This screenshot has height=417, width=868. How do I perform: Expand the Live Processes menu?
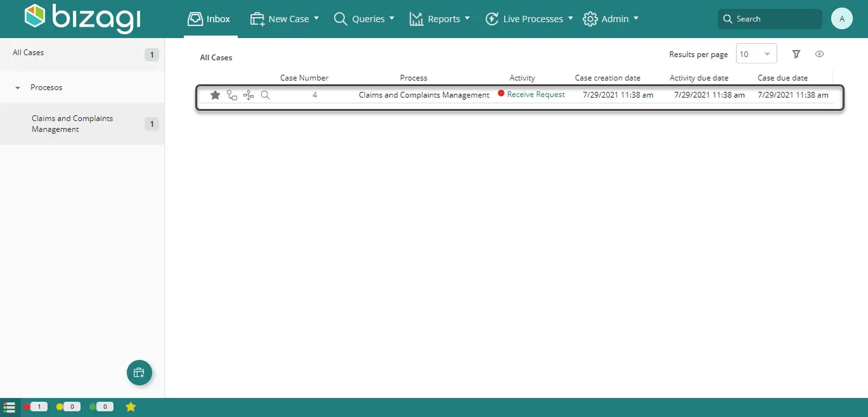click(x=529, y=19)
